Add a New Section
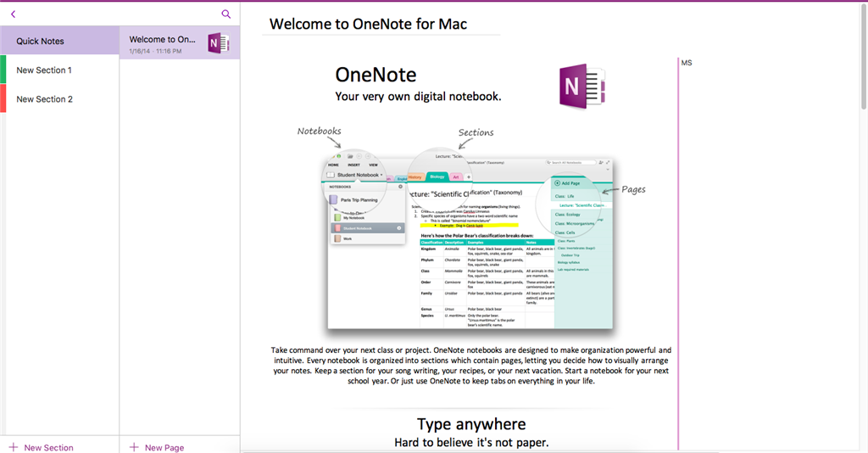Screen dimensions: 868x453 (x=42, y=447)
